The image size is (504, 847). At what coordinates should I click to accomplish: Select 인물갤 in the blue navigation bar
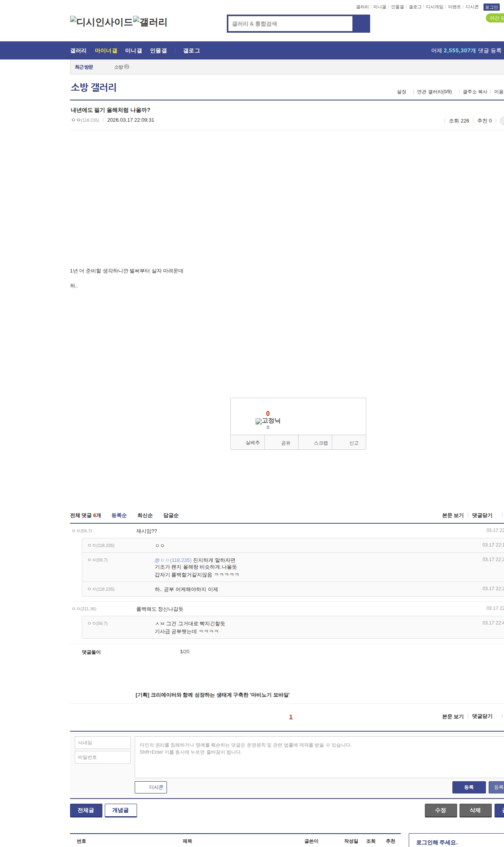click(x=158, y=51)
